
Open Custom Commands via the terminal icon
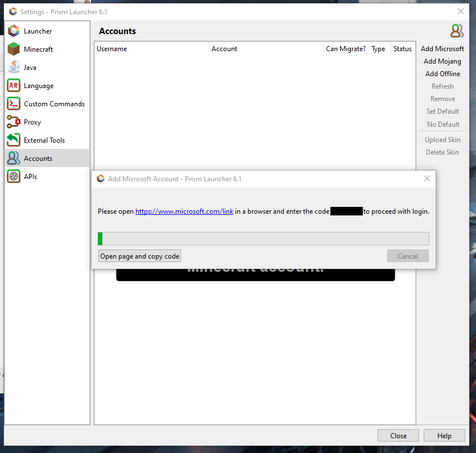[x=13, y=103]
